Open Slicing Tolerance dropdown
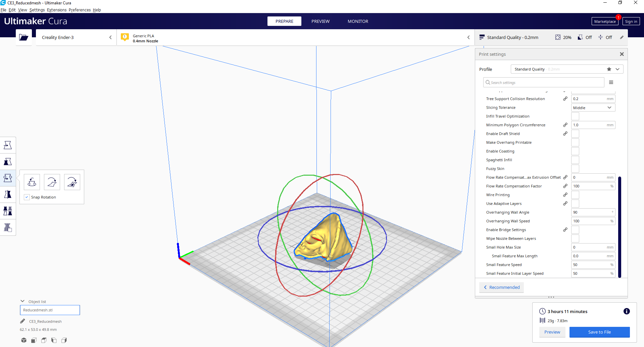The image size is (644, 347). [x=593, y=107]
